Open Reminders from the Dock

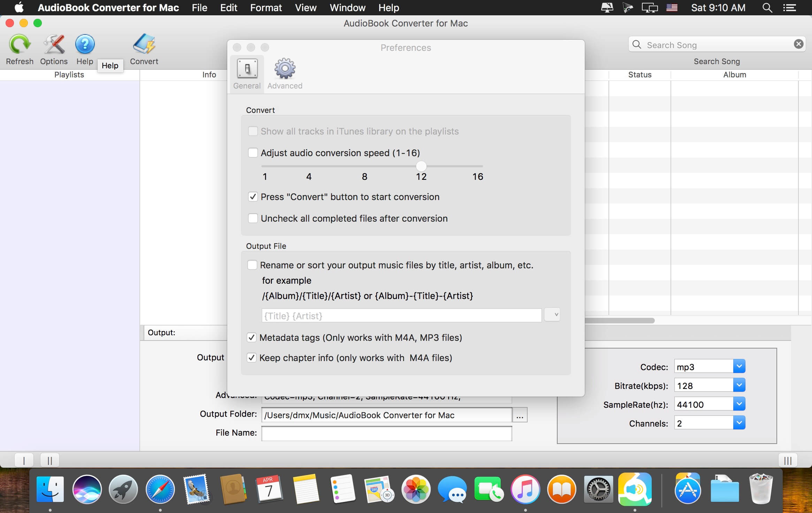click(x=343, y=489)
